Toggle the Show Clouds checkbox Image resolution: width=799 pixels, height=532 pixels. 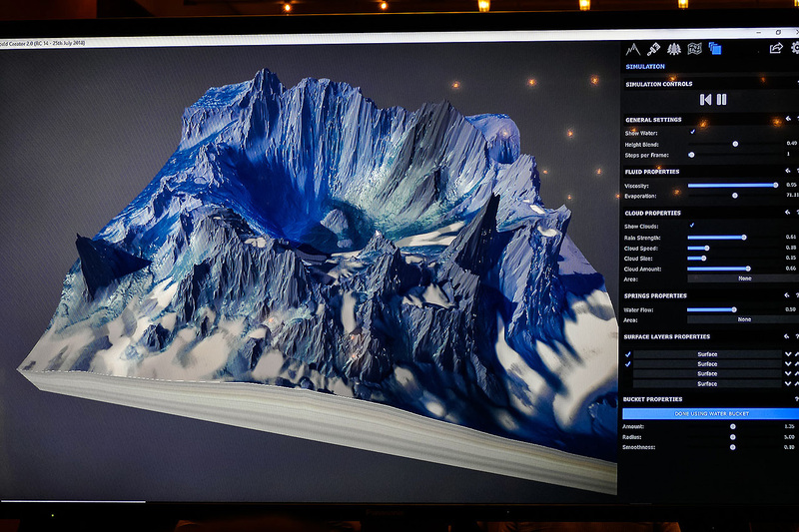click(692, 226)
